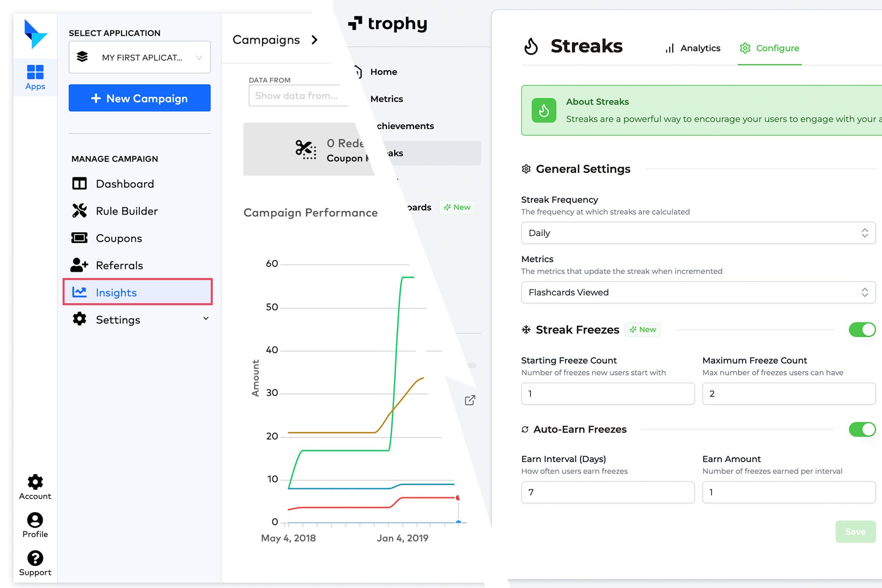Click the Save button
The image size is (882, 588).
click(856, 531)
